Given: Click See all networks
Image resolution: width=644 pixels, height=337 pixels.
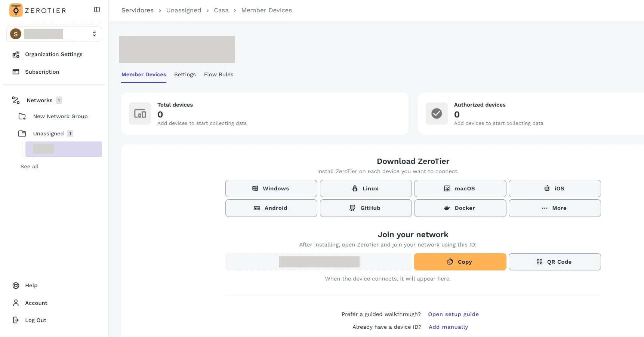Looking at the screenshot, I should pos(30,166).
